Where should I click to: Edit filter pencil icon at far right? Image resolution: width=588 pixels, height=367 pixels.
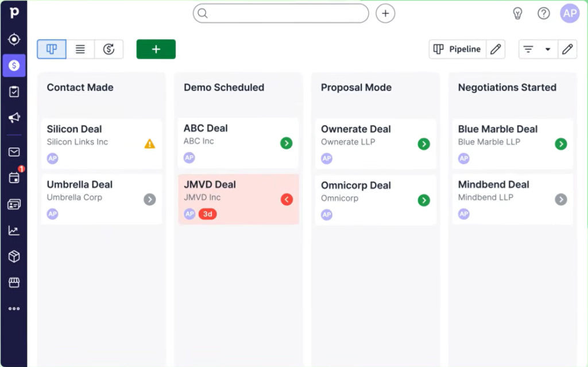(567, 49)
